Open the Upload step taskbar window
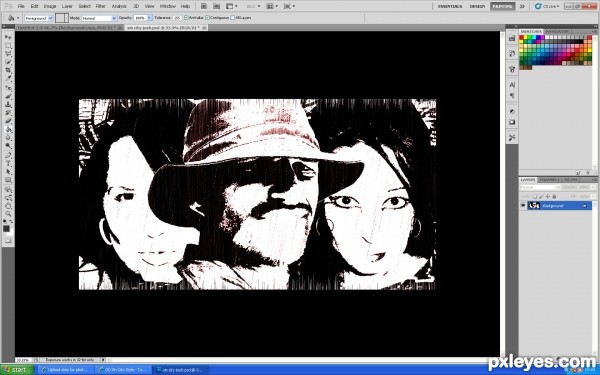Screen dimensions: 600x375 (66, 370)
